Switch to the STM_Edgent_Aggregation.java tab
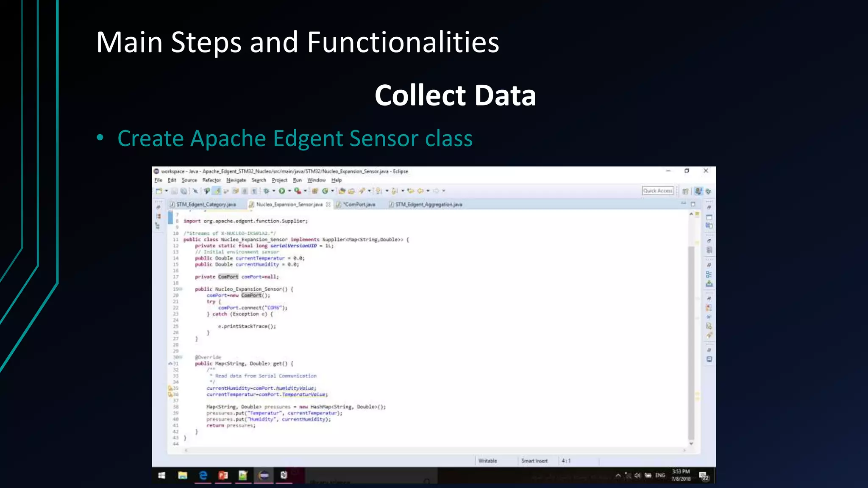Viewport: 868px width, 488px height. 428,205
